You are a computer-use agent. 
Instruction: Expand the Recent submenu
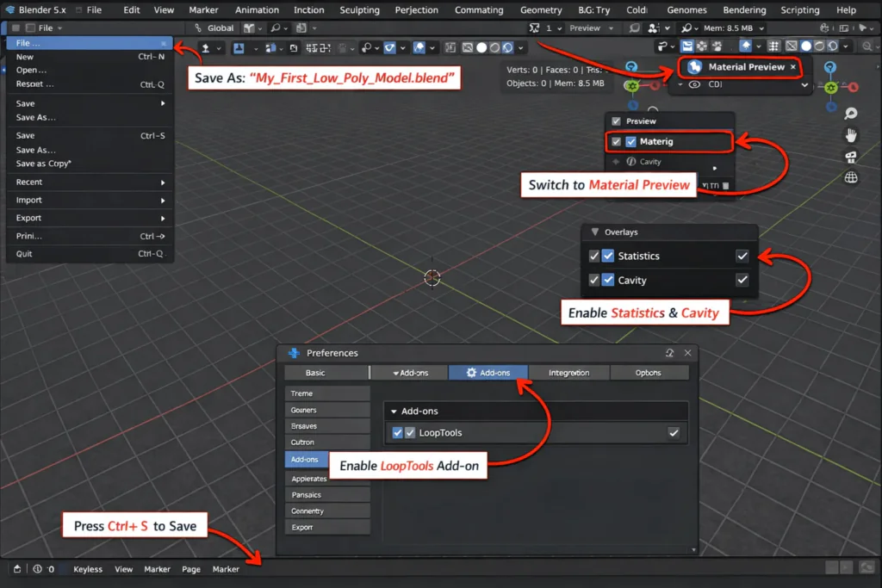[90, 183]
